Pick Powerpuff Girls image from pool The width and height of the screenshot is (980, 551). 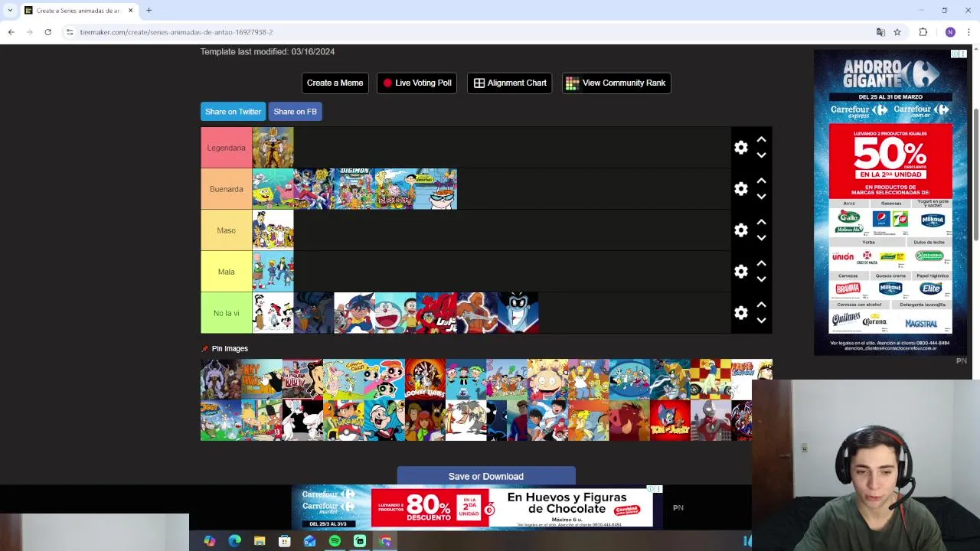(x=384, y=380)
